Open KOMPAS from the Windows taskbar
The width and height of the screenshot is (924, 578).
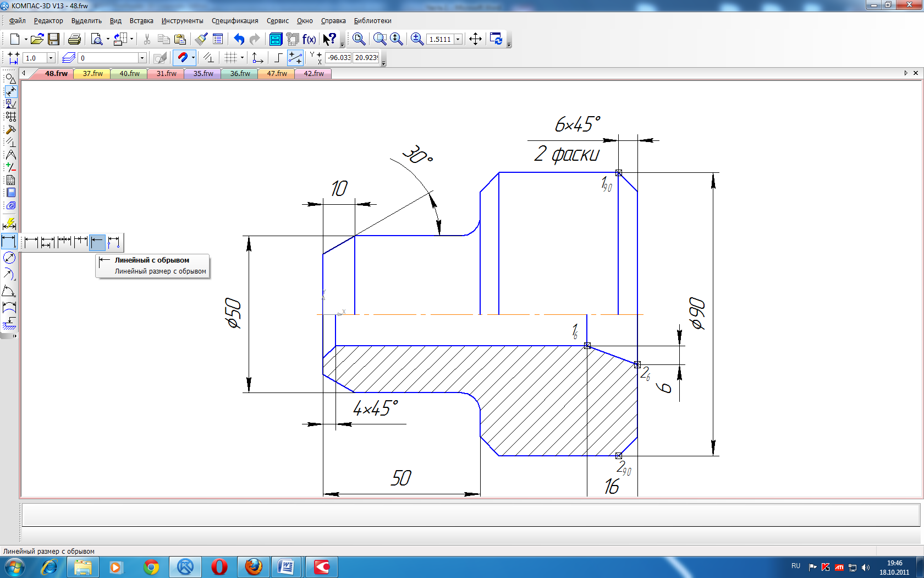pyautogui.click(x=185, y=567)
